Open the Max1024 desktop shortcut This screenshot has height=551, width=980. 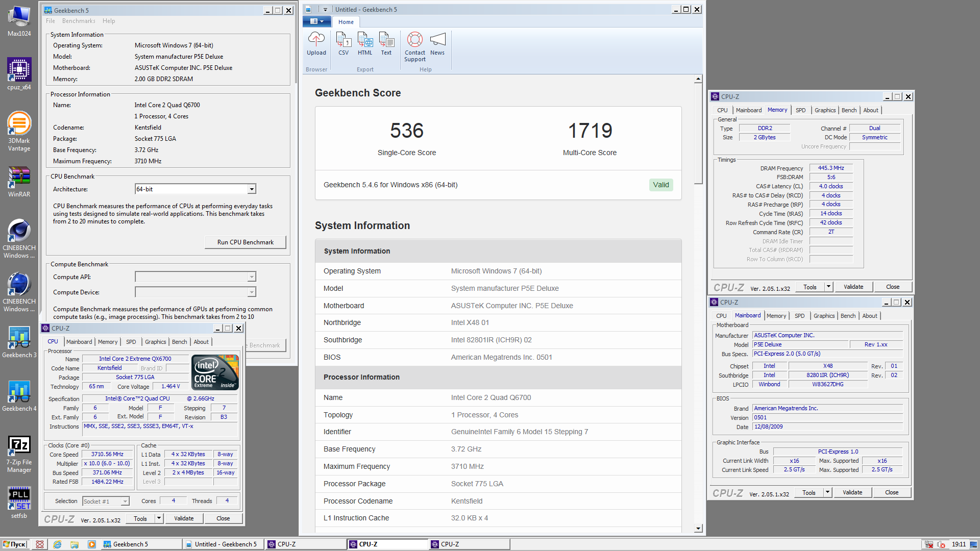[19, 21]
